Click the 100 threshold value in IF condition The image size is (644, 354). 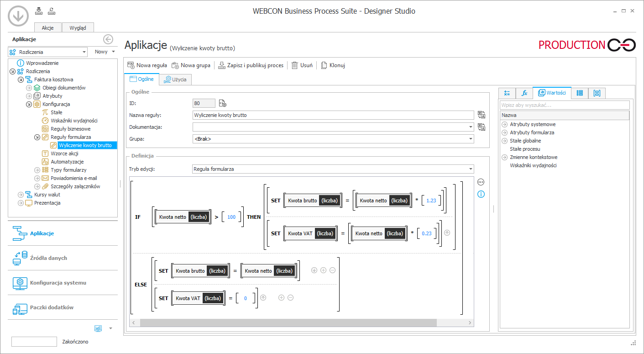231,217
